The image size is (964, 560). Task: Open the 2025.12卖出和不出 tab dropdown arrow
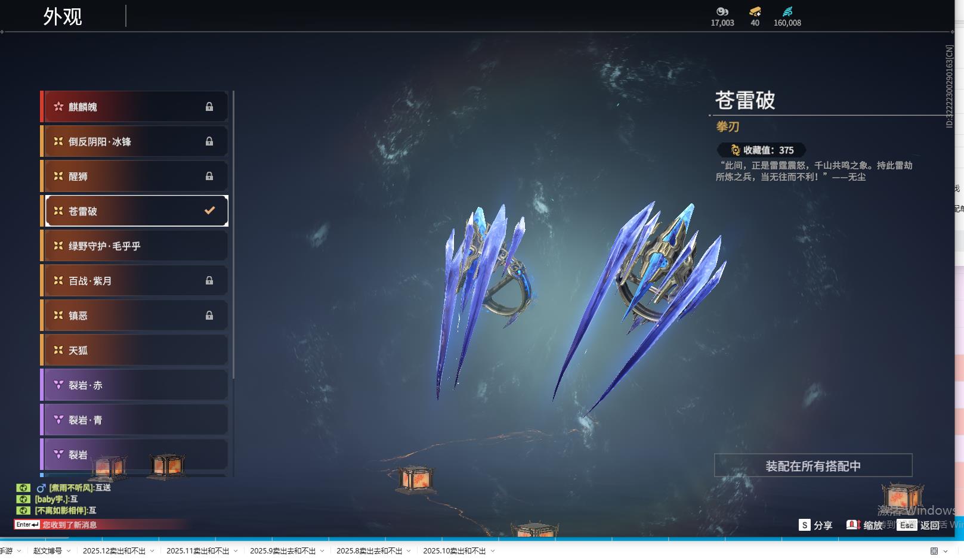pyautogui.click(x=152, y=551)
